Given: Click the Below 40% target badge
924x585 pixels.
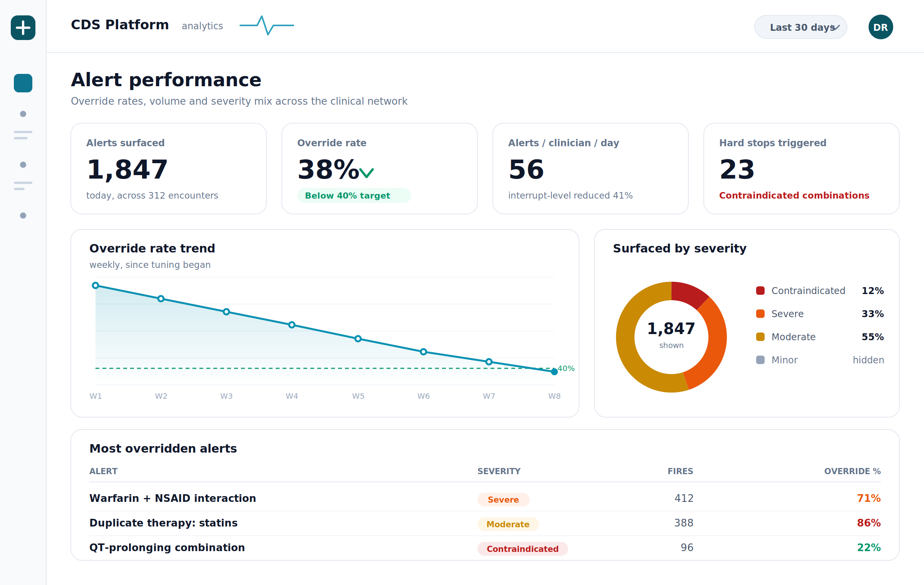Looking at the screenshot, I should pos(354,196).
